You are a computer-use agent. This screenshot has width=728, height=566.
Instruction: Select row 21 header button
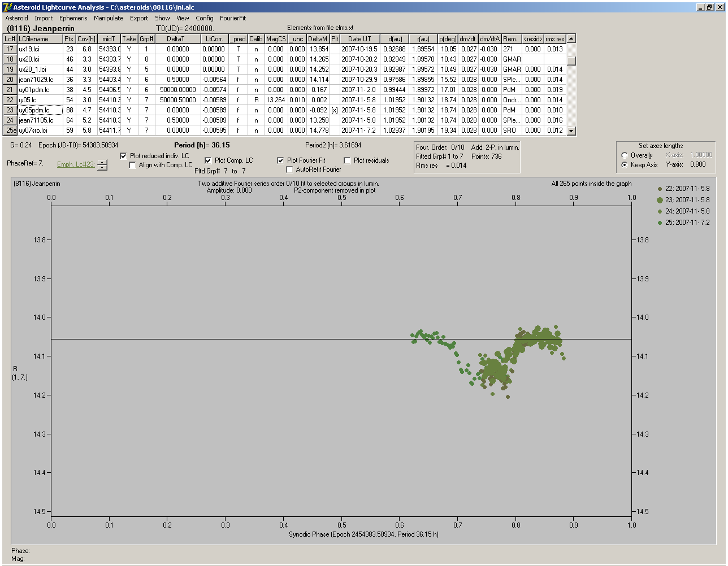[x=10, y=90]
